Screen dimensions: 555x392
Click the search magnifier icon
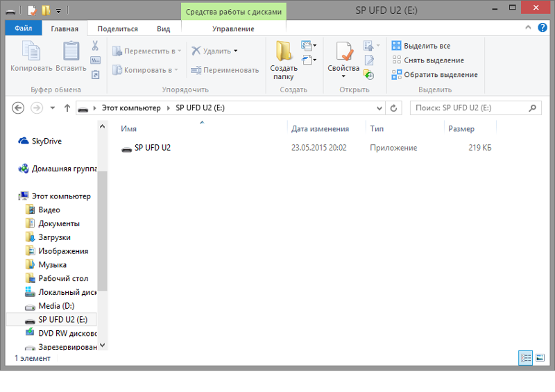(x=533, y=108)
